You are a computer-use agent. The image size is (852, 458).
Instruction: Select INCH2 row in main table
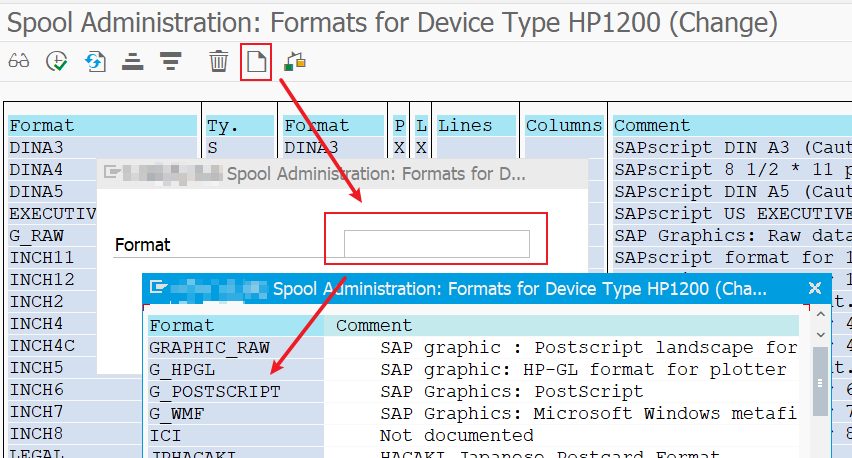pos(36,302)
